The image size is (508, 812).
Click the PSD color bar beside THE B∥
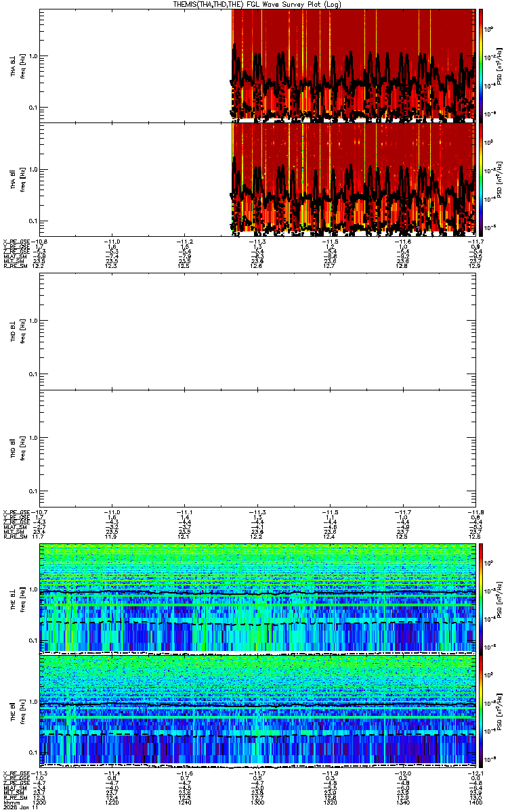click(x=481, y=711)
